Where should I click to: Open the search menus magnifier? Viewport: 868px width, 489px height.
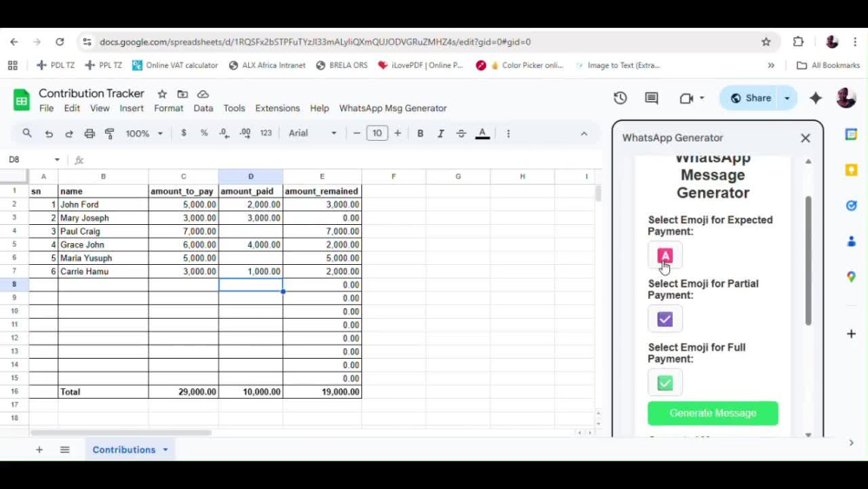27,134
